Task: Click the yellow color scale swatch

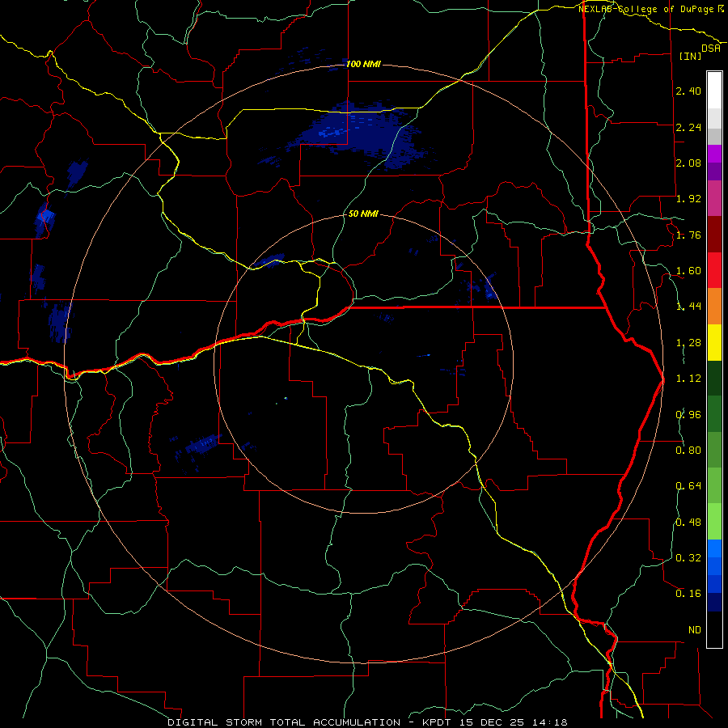Action: [x=714, y=343]
